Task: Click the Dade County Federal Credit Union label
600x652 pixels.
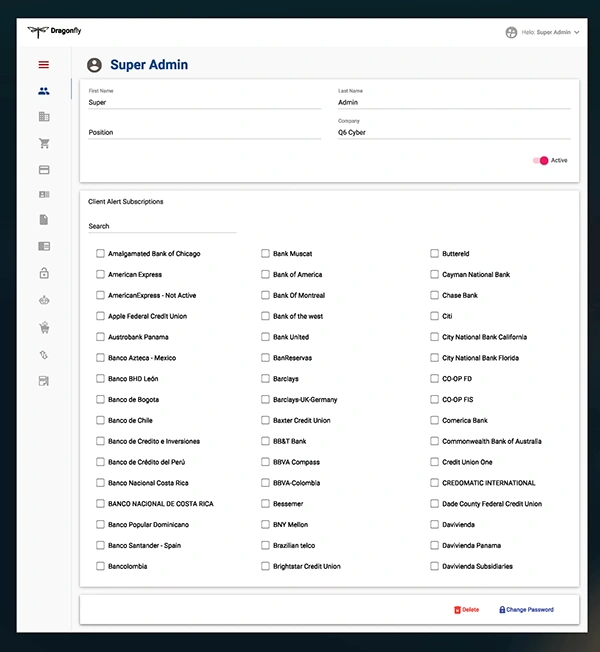Action: click(492, 504)
